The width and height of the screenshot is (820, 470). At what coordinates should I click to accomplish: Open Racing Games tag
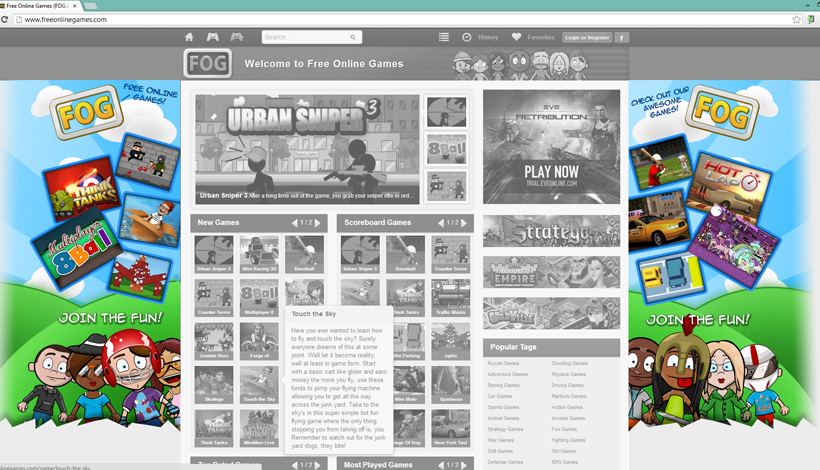pyautogui.click(x=503, y=385)
